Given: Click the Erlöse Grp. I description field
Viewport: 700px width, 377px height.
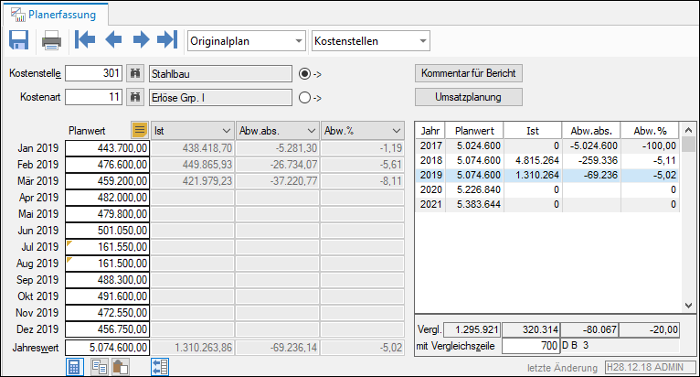Looking at the screenshot, I should coord(221,97).
